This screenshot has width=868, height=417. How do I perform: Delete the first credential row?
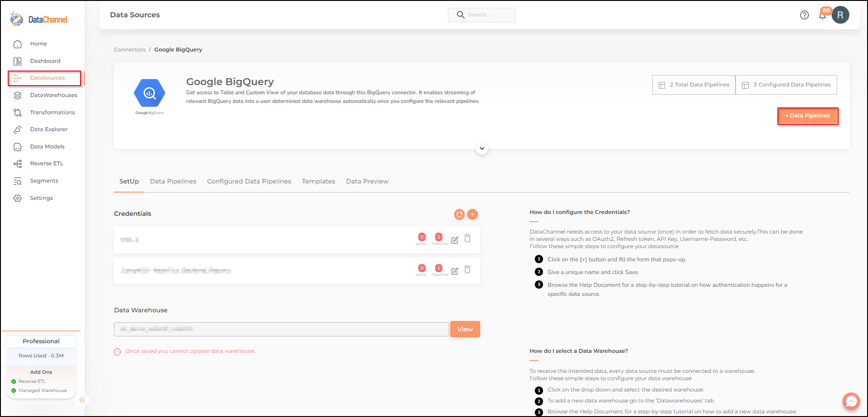[467, 239]
